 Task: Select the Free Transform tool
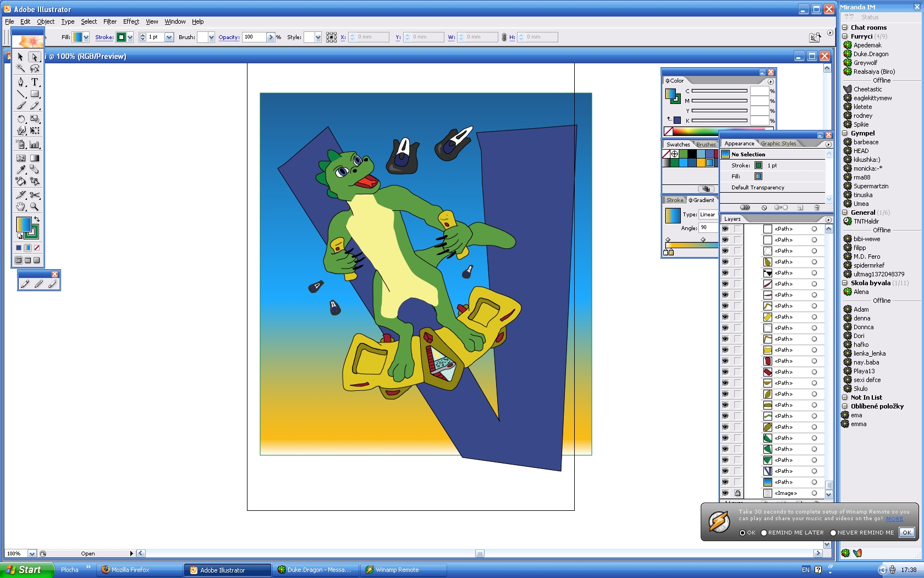tap(35, 131)
